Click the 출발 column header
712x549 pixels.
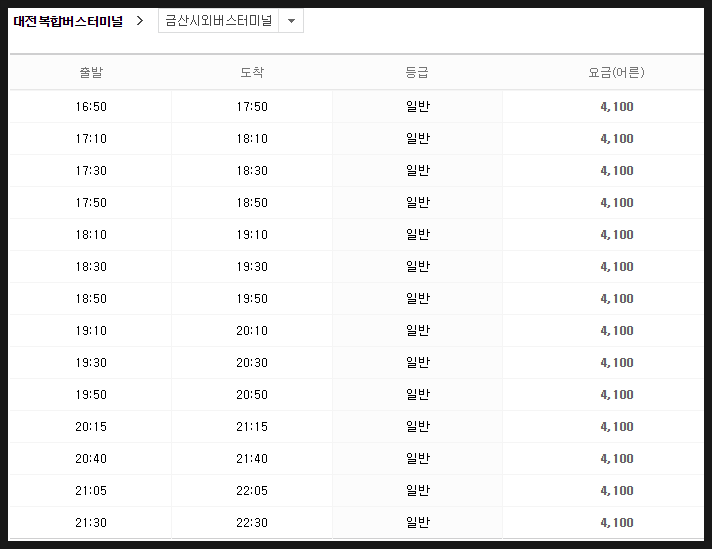pos(91,72)
